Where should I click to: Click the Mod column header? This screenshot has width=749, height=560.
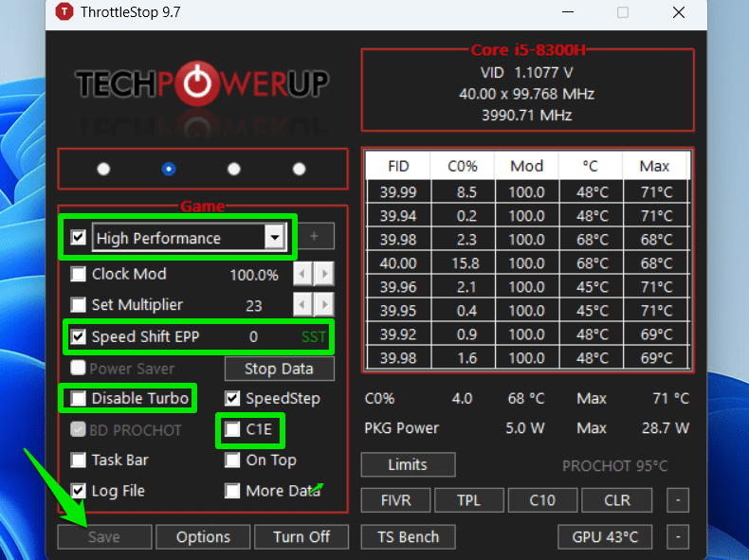(526, 166)
